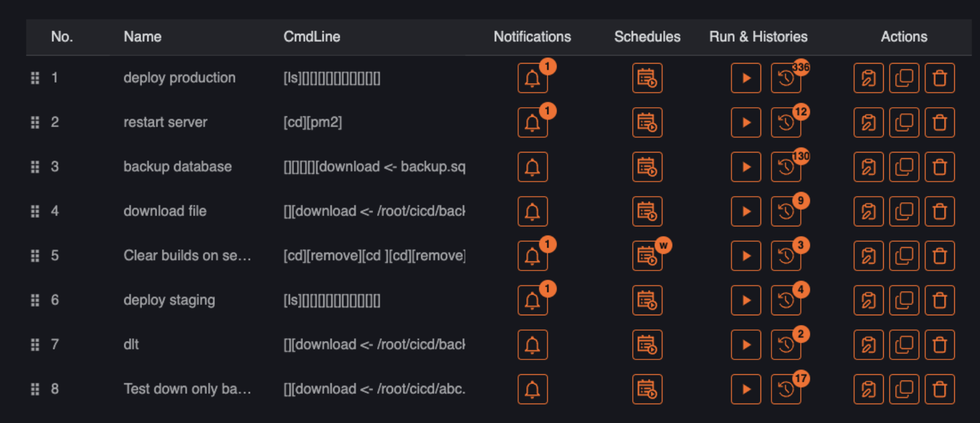View run history for backup database
This screenshot has width=980, height=423.
point(786,167)
